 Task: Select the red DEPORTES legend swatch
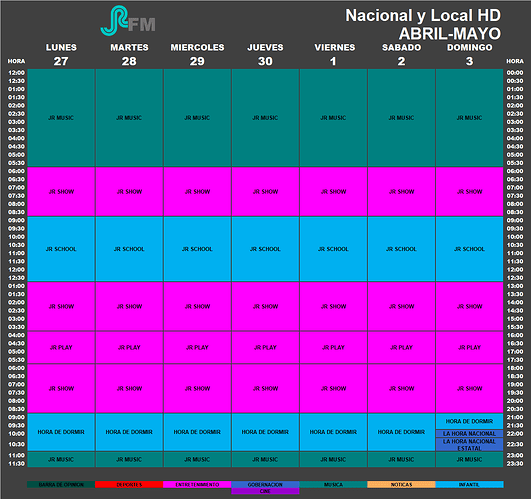(x=129, y=484)
